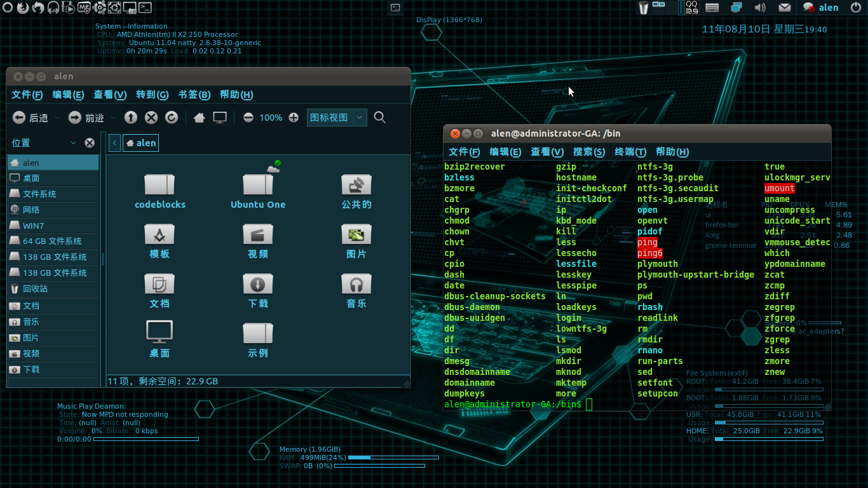Launch the terminal from top panel launcher
Screen dimensions: 868x488
click(x=146, y=8)
